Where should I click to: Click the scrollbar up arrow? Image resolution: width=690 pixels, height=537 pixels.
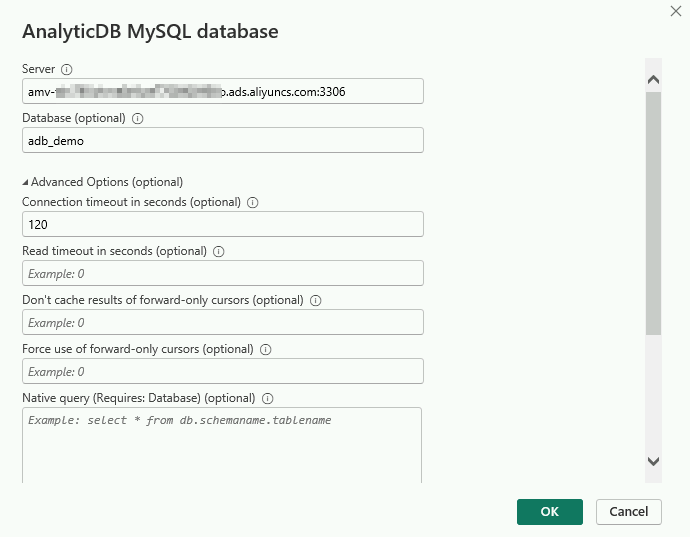tap(654, 79)
